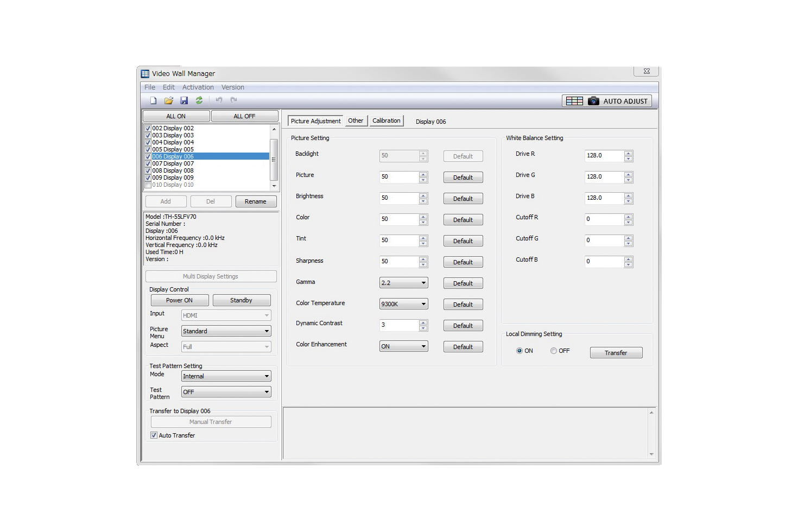Switch to the Calibration tab

click(386, 121)
